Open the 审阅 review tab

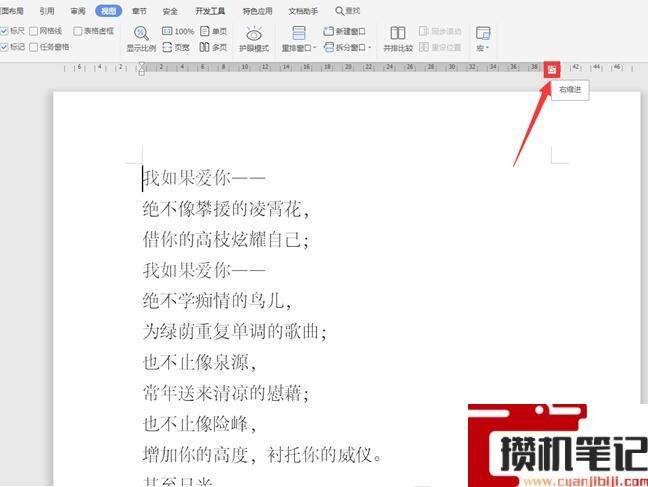click(78, 11)
